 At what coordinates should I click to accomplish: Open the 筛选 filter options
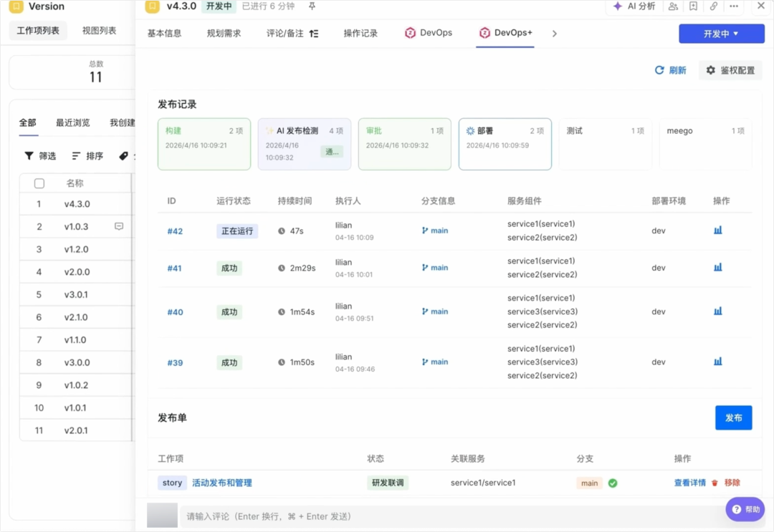click(x=40, y=156)
